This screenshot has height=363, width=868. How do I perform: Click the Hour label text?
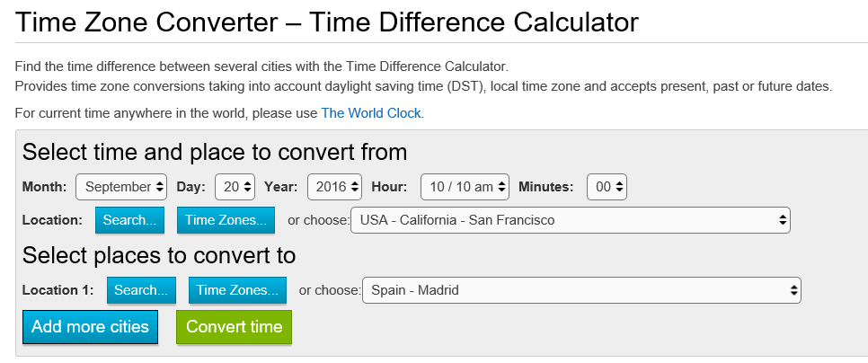click(390, 187)
